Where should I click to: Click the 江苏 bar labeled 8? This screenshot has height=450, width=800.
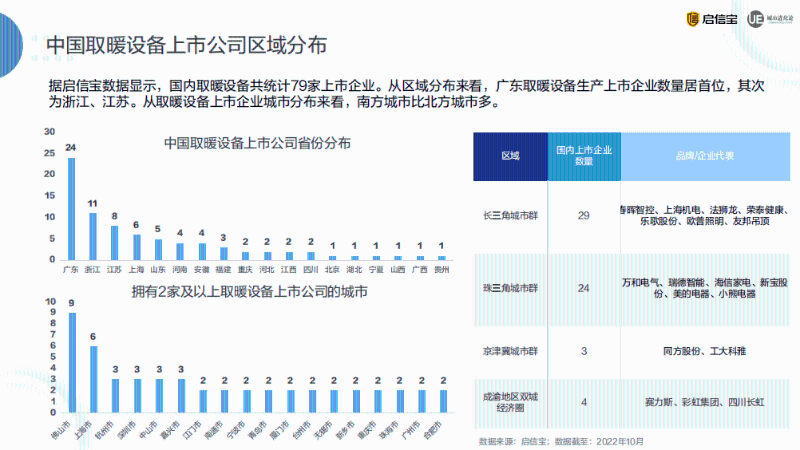click(115, 242)
